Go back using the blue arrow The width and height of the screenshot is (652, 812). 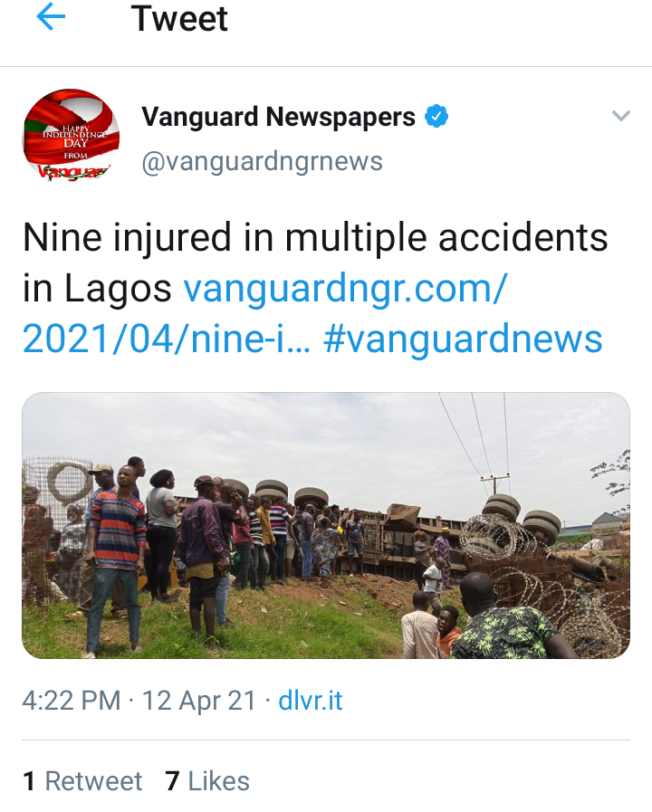pyautogui.click(x=51, y=17)
